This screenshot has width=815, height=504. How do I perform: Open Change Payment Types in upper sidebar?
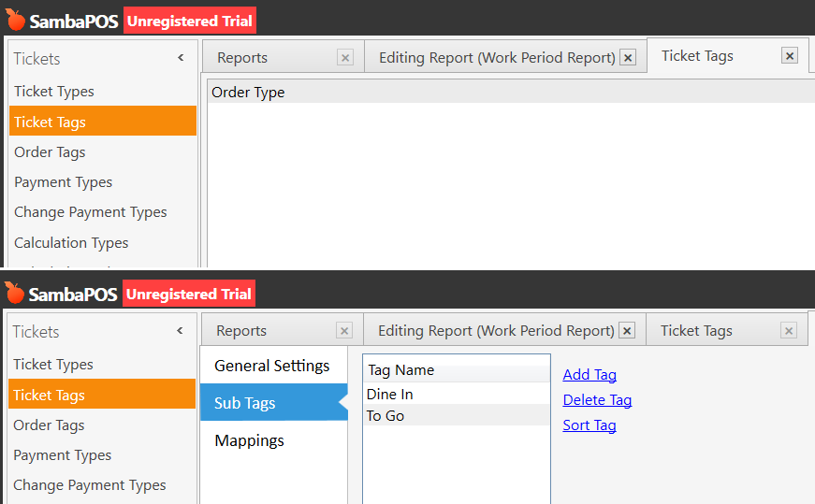point(103,212)
